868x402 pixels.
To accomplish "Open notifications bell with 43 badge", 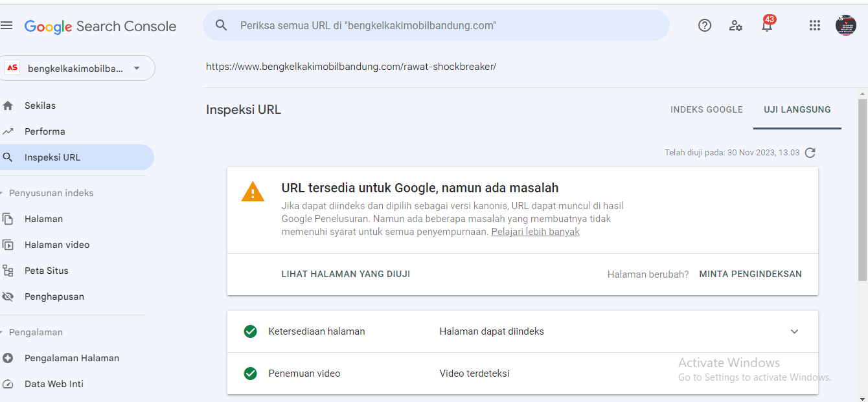I will 768,24.
